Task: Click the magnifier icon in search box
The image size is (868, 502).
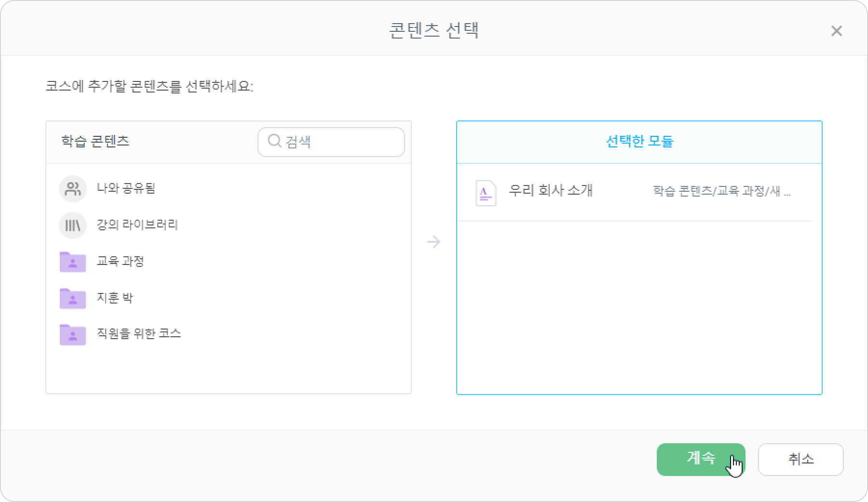Action: pos(274,141)
